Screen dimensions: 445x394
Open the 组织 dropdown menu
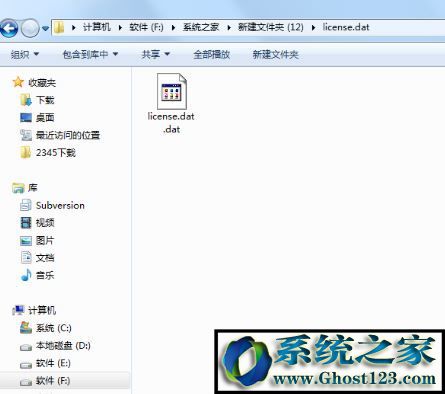25,54
